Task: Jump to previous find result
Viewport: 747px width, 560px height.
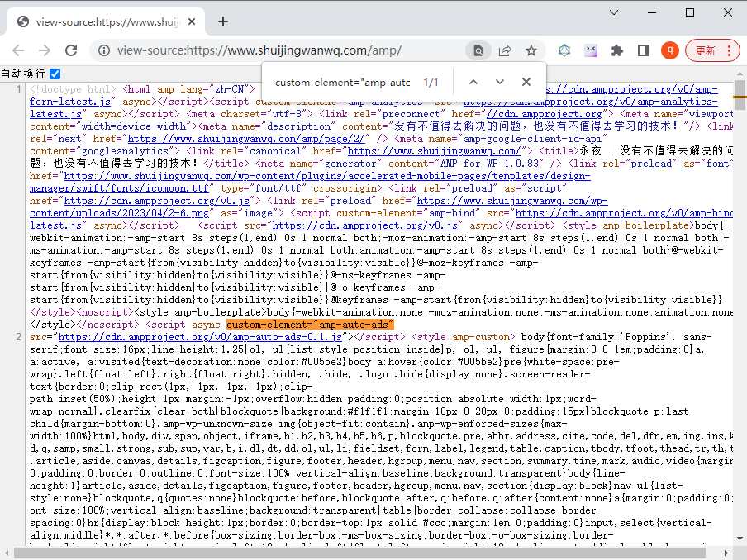Action: coord(473,82)
